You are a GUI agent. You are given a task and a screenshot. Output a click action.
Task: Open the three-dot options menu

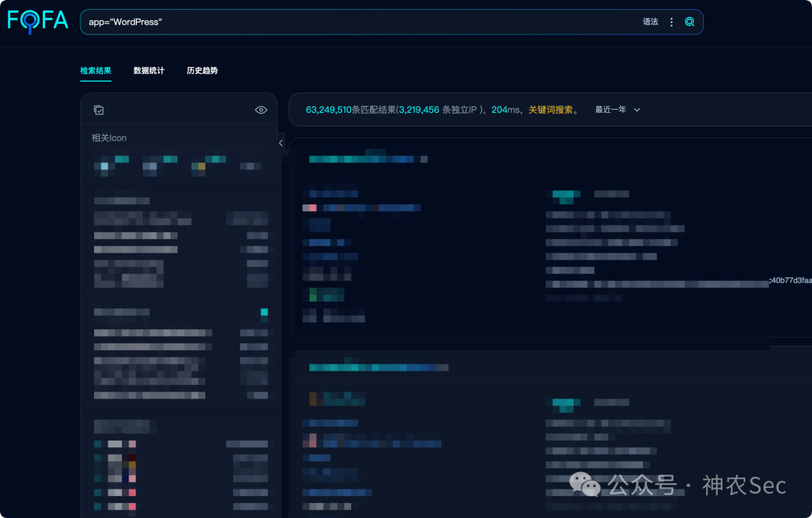(x=671, y=22)
